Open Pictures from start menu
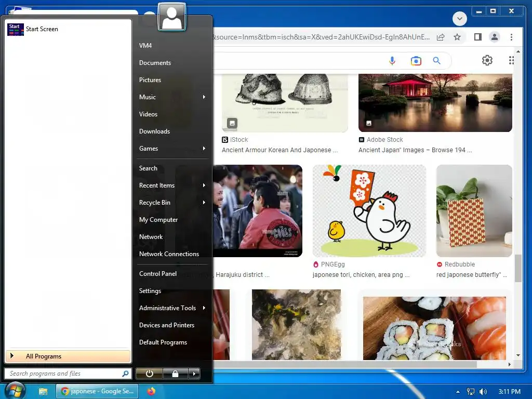532x399 pixels. [150, 79]
